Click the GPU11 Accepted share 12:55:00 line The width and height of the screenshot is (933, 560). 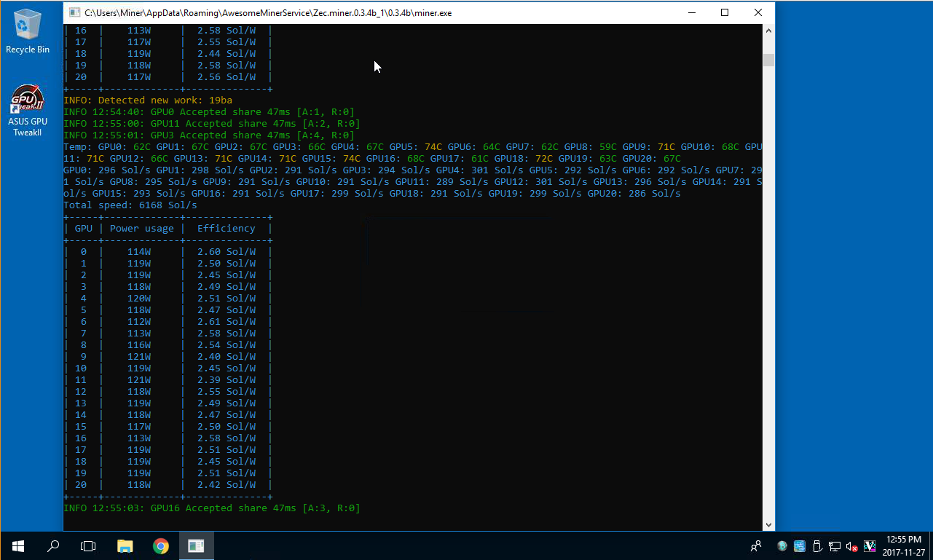(212, 123)
